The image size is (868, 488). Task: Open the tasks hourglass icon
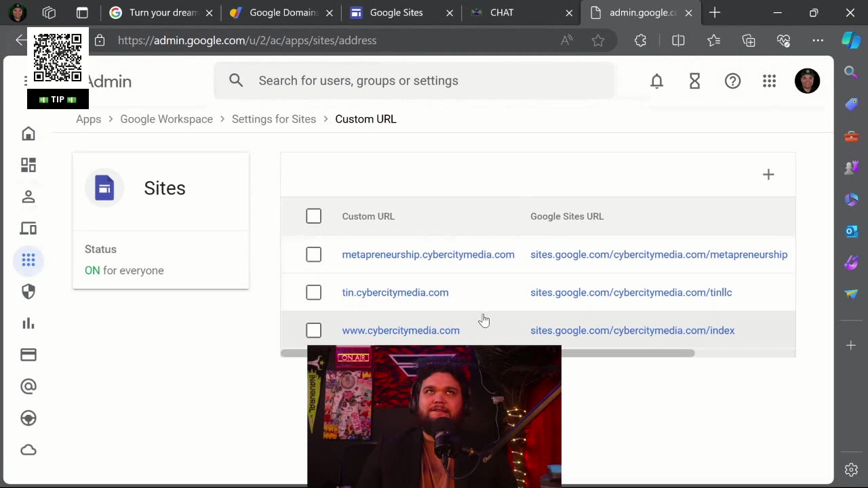click(x=694, y=81)
